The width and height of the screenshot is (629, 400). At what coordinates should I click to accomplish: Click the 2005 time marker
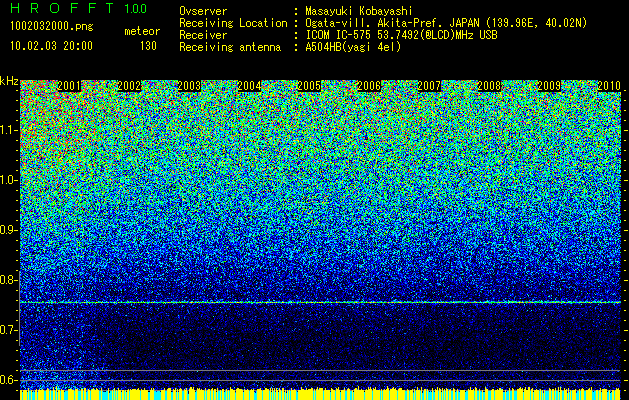309,86
